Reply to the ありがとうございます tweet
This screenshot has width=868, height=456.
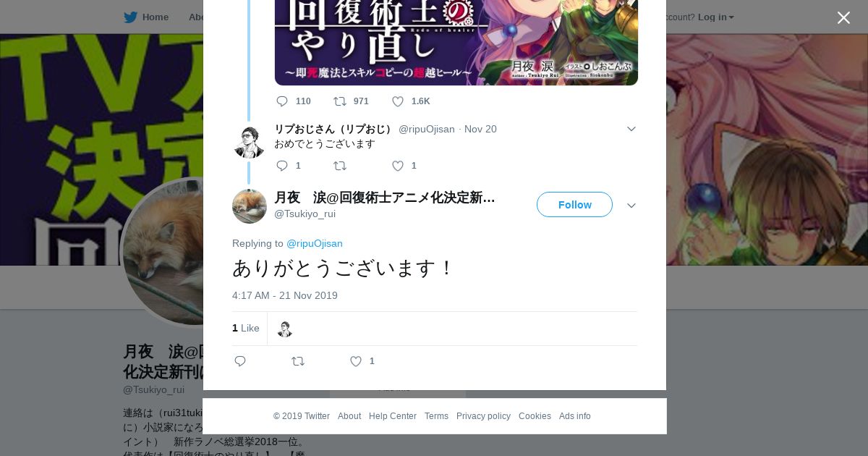point(240,361)
